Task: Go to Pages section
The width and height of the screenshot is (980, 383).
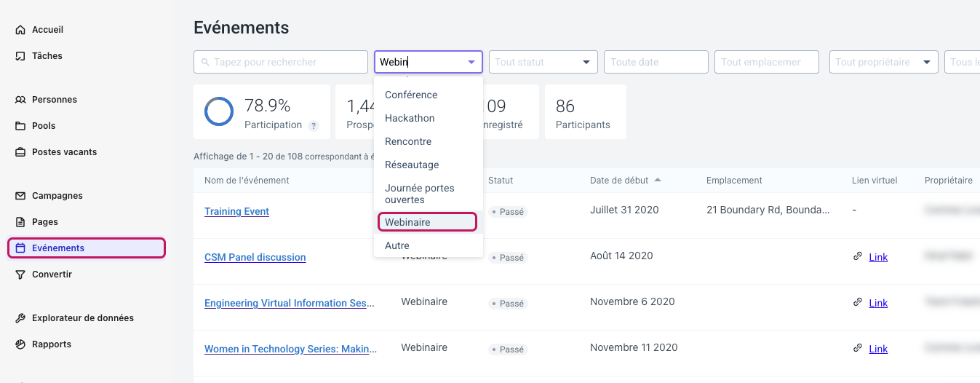Action: [45, 222]
